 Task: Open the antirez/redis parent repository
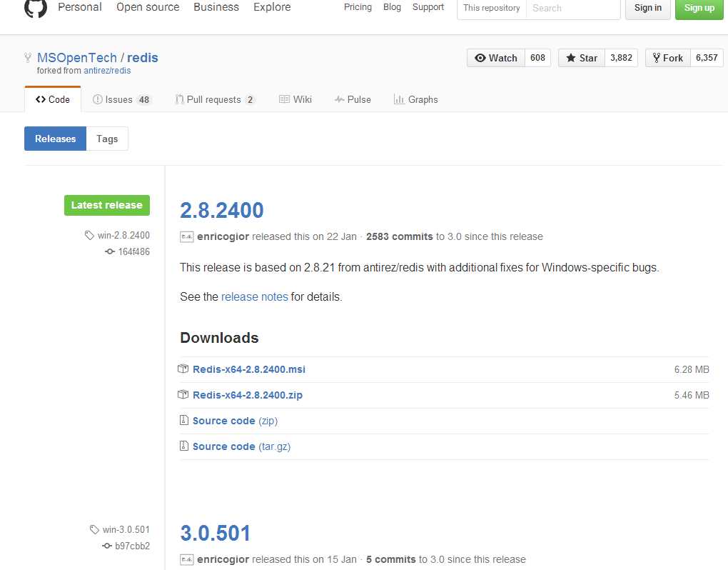coord(107,71)
